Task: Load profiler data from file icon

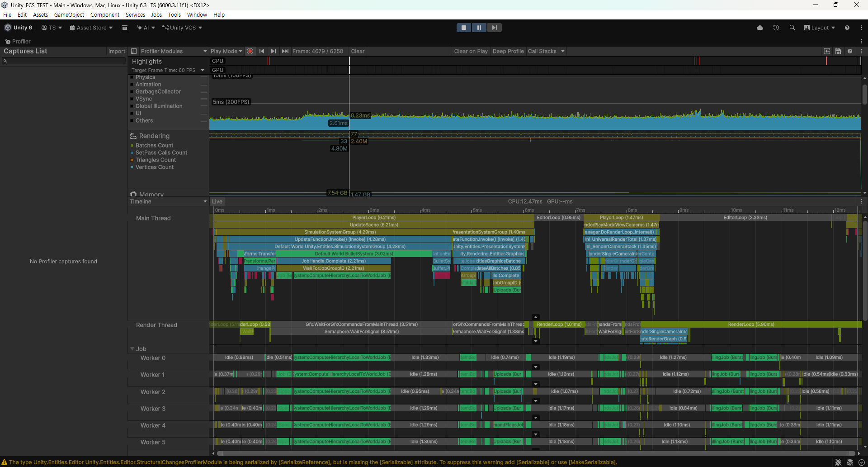Action: pos(827,51)
